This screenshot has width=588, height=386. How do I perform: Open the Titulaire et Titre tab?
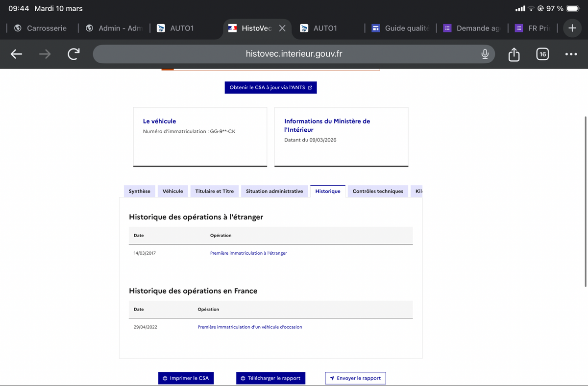(215, 191)
